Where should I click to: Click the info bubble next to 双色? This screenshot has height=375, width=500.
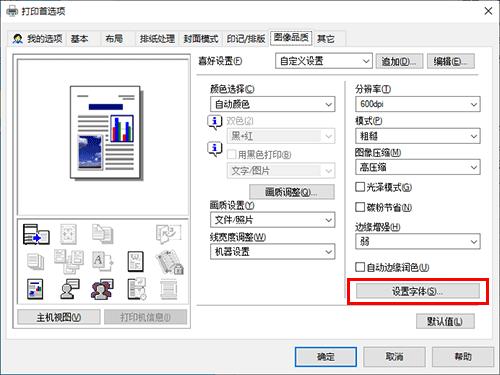click(x=215, y=123)
